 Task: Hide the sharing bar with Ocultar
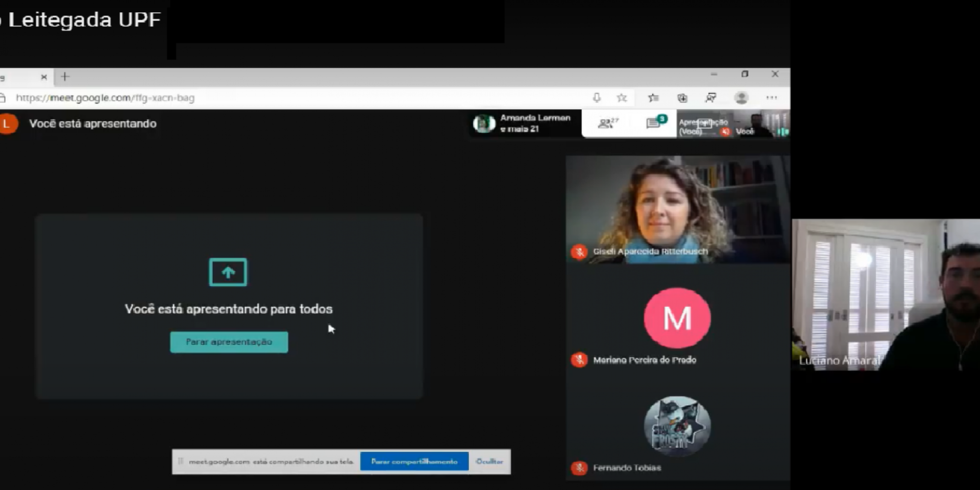[489, 462]
